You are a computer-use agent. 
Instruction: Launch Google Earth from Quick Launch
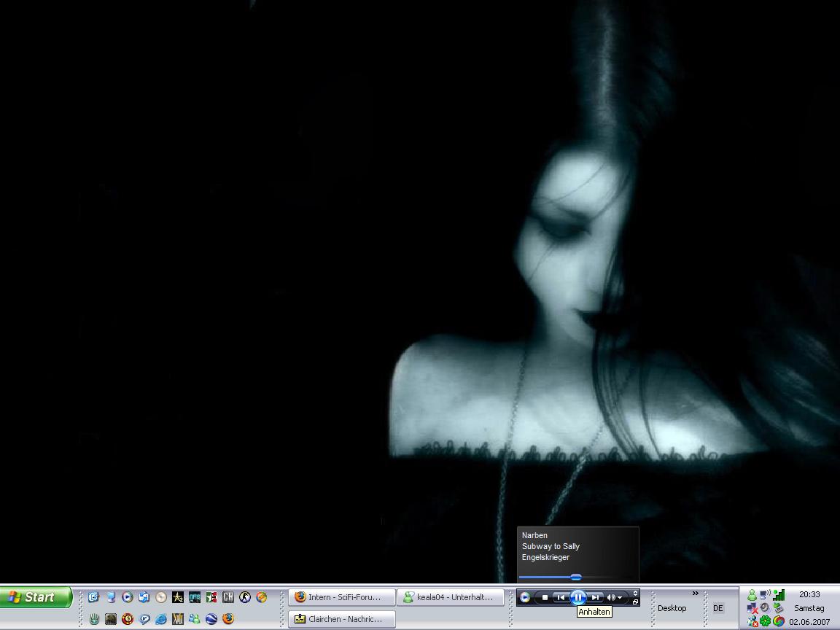pyautogui.click(x=211, y=619)
